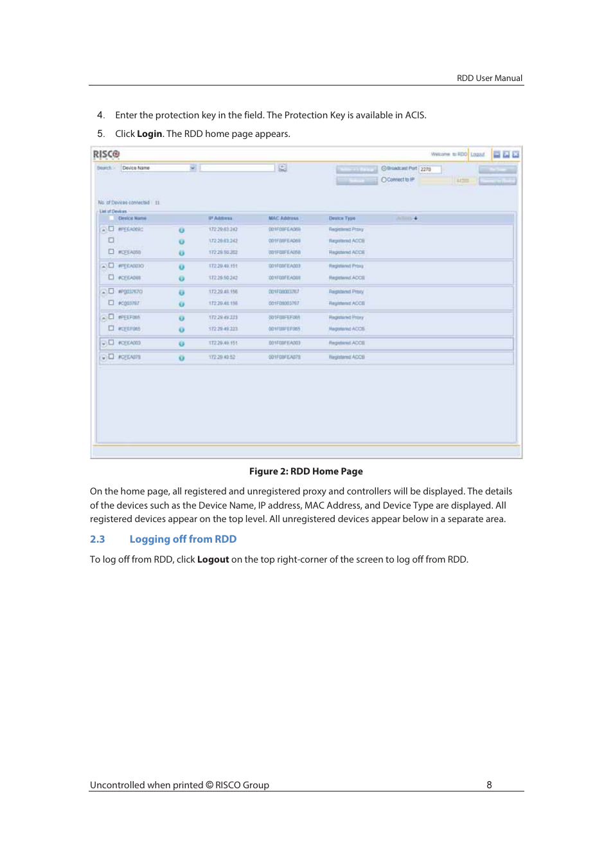Viewport: 613px width, 868px height.
Task: Click the RISCO logo
Action: [106, 154]
